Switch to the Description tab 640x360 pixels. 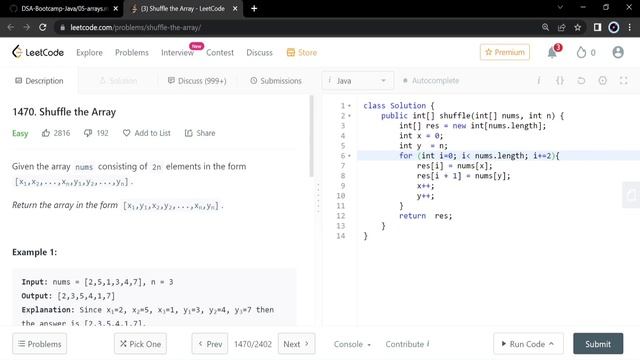(x=39, y=81)
